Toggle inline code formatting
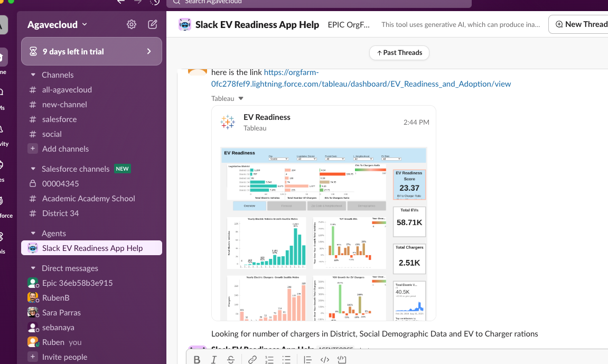This screenshot has height=364, width=608. click(324, 359)
